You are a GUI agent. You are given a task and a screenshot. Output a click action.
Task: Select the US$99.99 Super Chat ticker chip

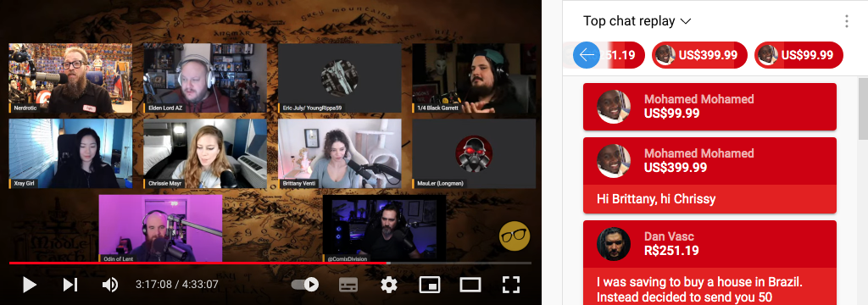coord(798,55)
